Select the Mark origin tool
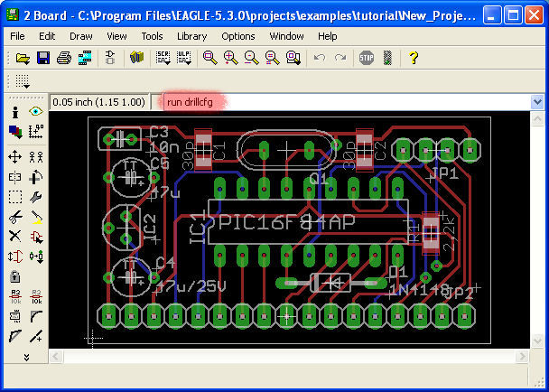Screen dimensions: 549x392 36,131
